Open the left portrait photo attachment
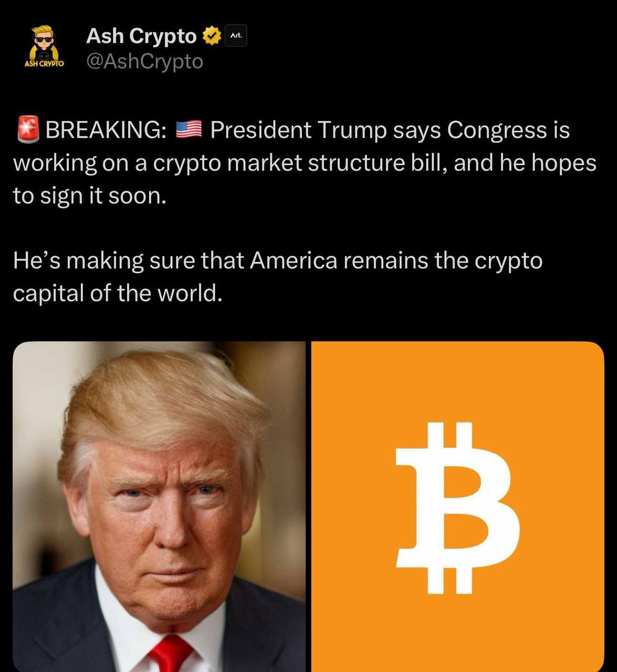The width and height of the screenshot is (617, 672). [x=159, y=507]
